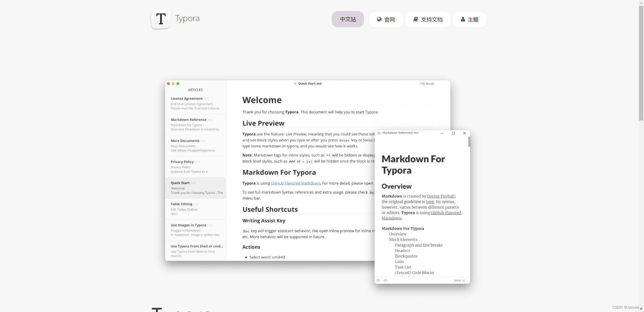Select Privacy Policy in the articles list
The image size is (644, 312).
(x=195, y=167)
